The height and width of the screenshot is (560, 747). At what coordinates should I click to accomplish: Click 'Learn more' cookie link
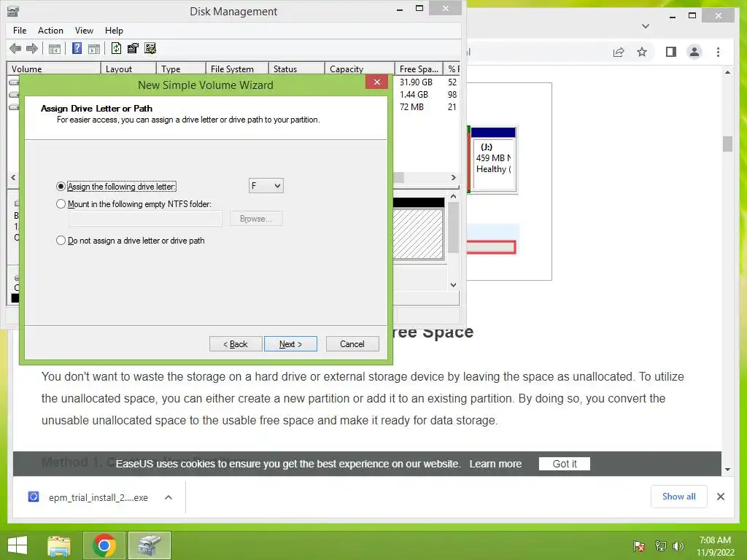coord(495,464)
